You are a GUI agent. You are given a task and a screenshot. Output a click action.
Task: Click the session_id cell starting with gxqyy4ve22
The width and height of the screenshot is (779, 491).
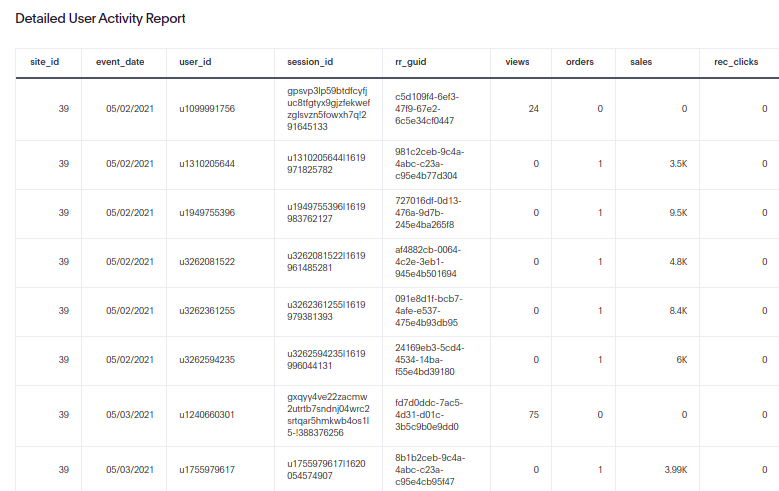click(328, 414)
